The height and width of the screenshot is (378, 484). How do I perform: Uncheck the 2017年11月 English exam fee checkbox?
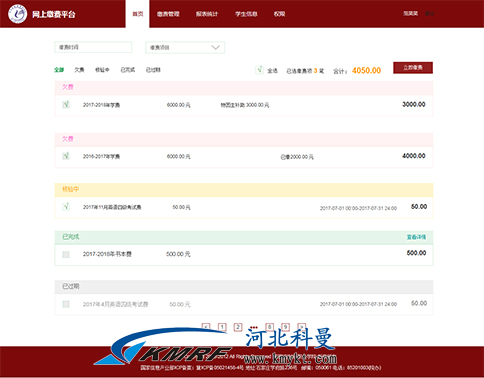[x=66, y=207]
